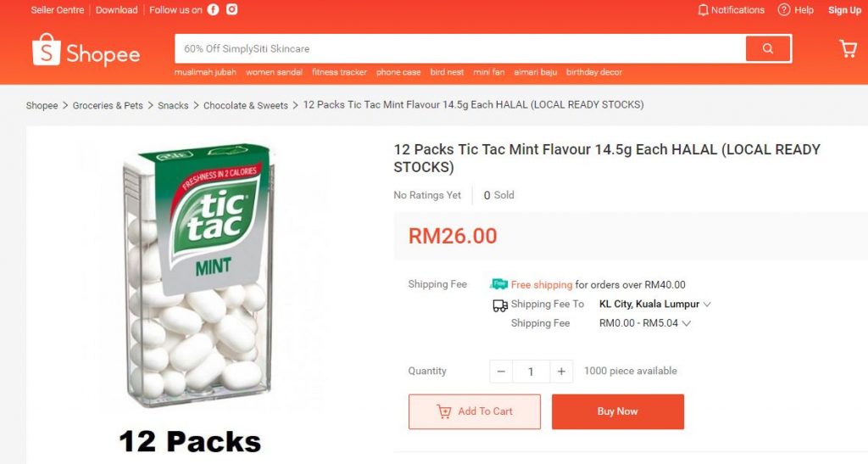Add the Tic Tac to cart

475,411
